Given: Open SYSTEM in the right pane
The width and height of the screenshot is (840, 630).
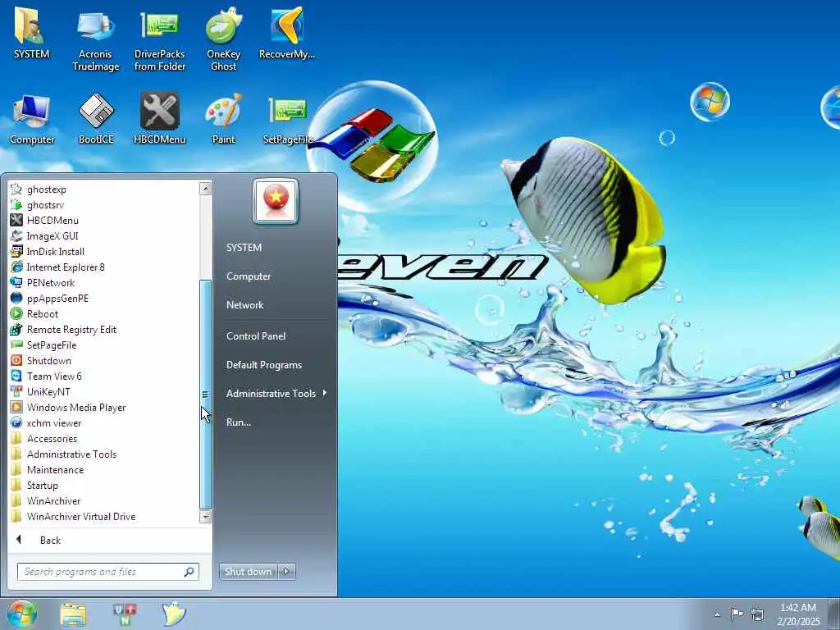Looking at the screenshot, I should tap(244, 248).
